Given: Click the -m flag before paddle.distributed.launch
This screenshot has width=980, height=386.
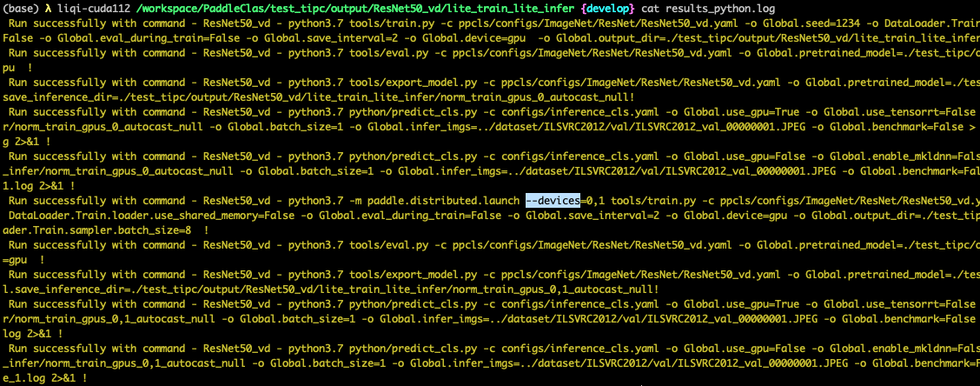Looking at the screenshot, I should (x=355, y=201).
